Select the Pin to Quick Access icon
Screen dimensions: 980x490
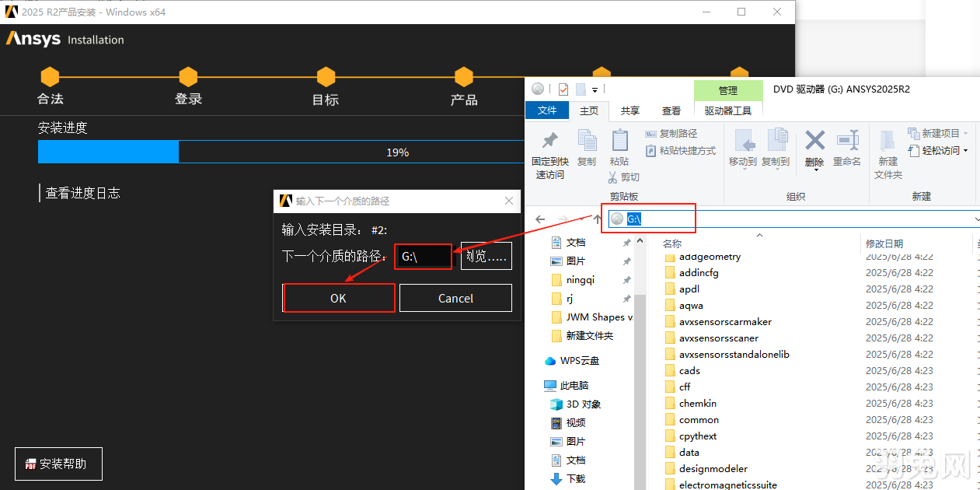tap(552, 148)
